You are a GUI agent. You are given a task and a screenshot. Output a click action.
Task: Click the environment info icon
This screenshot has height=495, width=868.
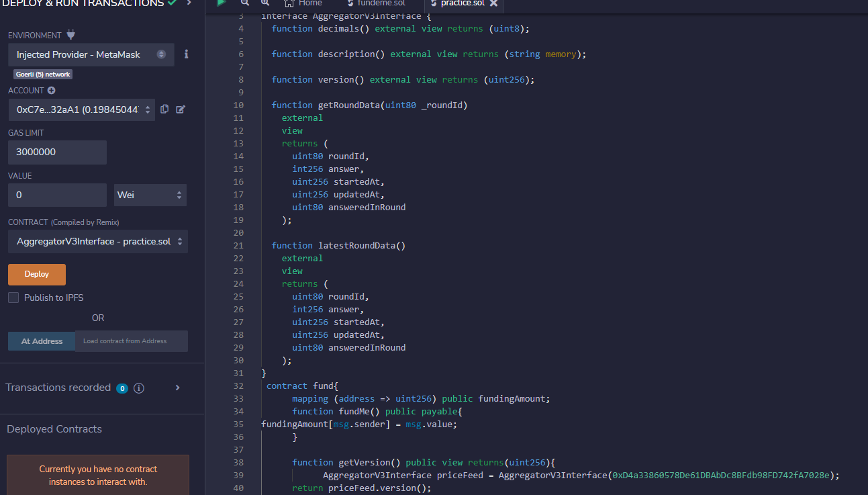pyautogui.click(x=186, y=54)
